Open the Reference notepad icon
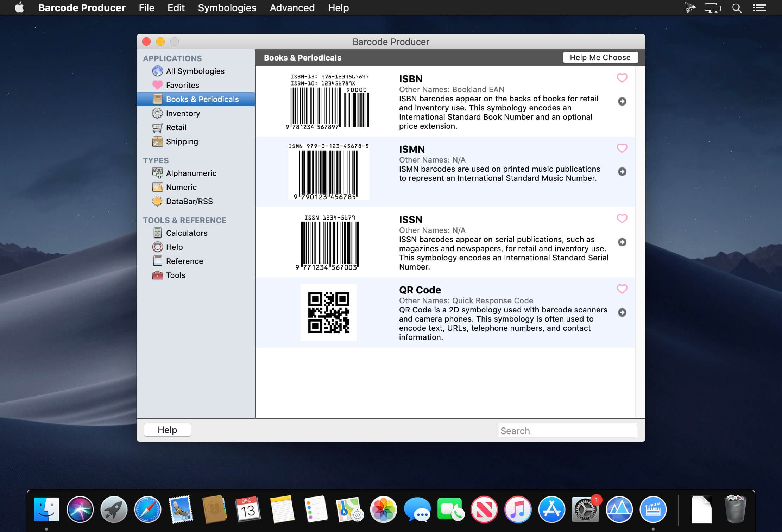This screenshot has height=532, width=782. coord(157,261)
